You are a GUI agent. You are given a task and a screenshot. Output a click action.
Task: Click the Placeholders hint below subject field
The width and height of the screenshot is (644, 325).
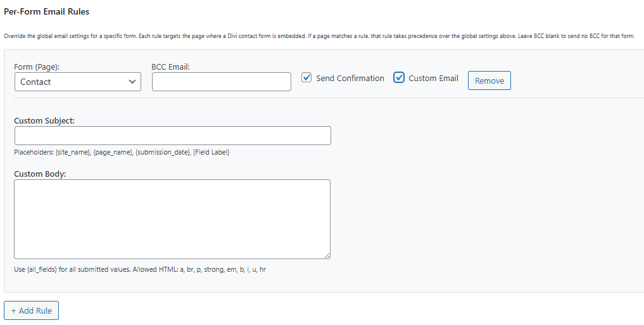[x=122, y=153]
